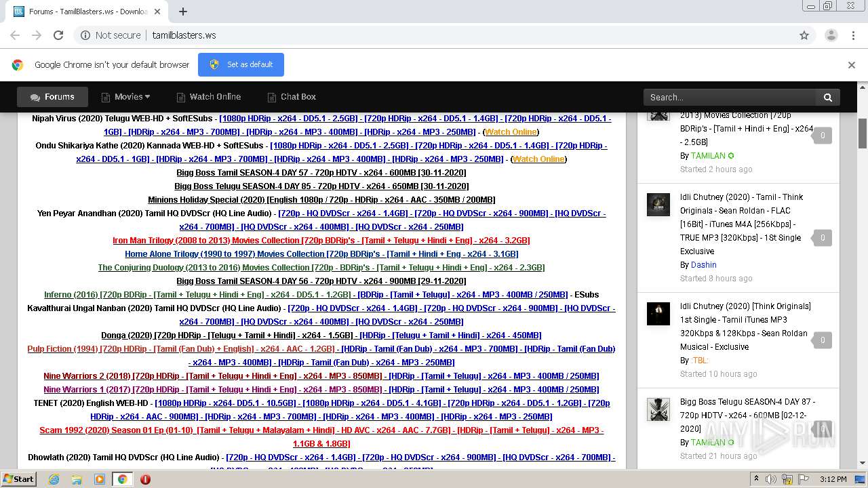Click Bigg Boss Telugu topic thumbnail
Image resolution: width=868 pixels, height=488 pixels.
coord(658,409)
